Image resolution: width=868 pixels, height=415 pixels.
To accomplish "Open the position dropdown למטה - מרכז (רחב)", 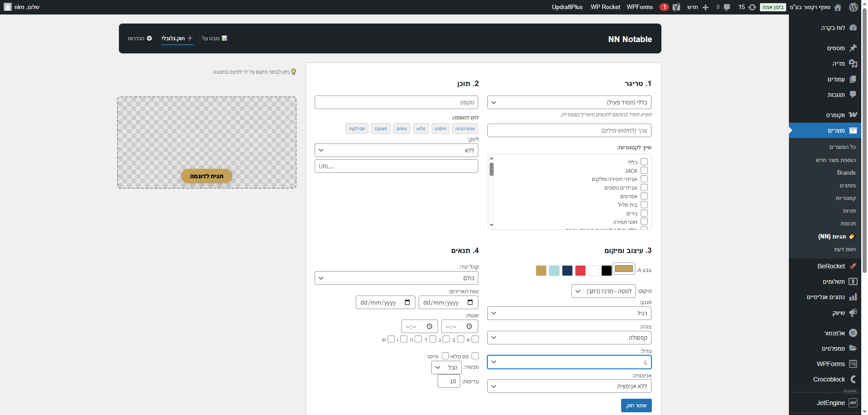I will [x=603, y=291].
